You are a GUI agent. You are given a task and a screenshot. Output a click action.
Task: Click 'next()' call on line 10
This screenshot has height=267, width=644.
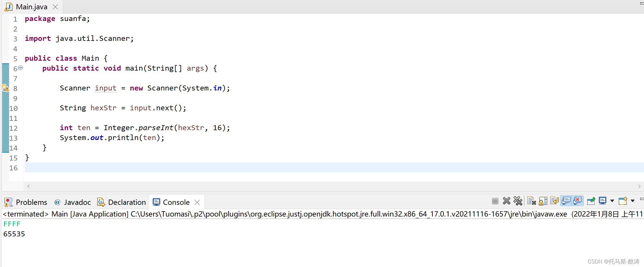(x=169, y=108)
